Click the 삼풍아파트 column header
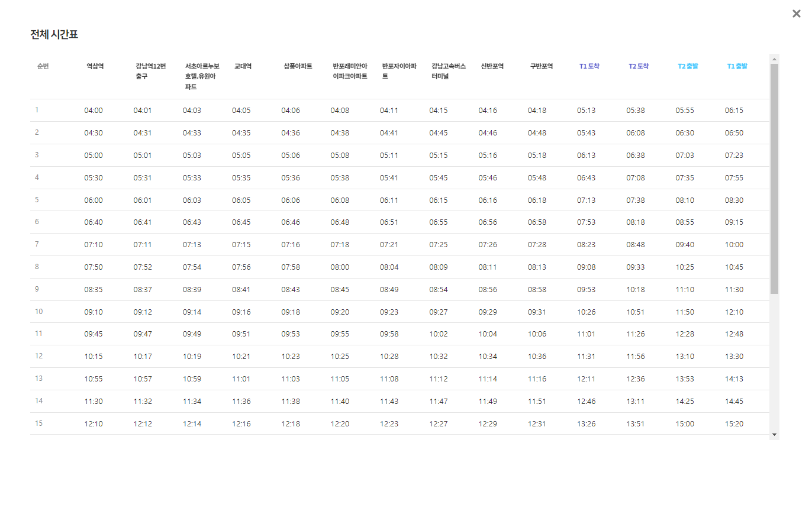The image size is (812, 521). point(298,66)
